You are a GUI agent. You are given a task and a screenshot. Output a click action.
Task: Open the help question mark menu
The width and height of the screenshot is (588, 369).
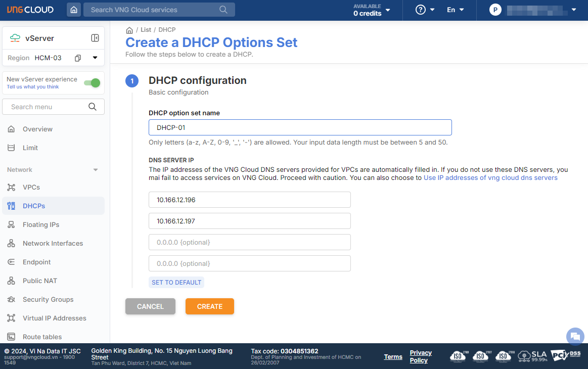click(x=425, y=10)
